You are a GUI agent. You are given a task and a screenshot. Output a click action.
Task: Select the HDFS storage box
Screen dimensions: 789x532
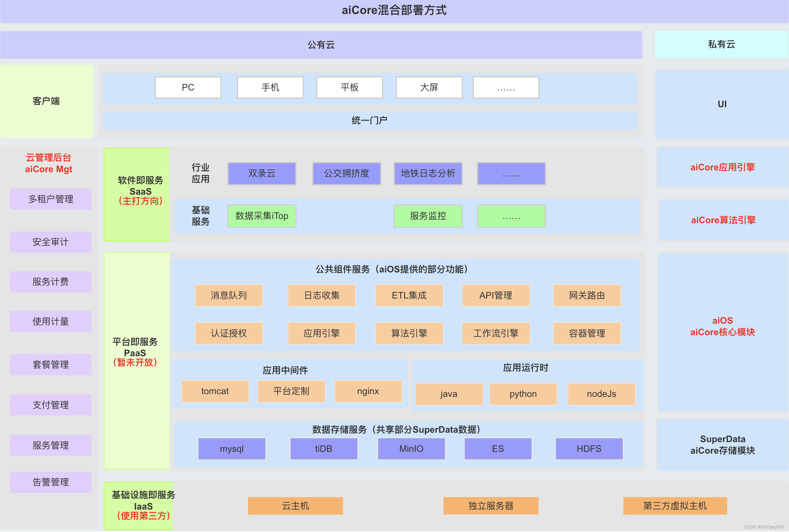tap(589, 449)
